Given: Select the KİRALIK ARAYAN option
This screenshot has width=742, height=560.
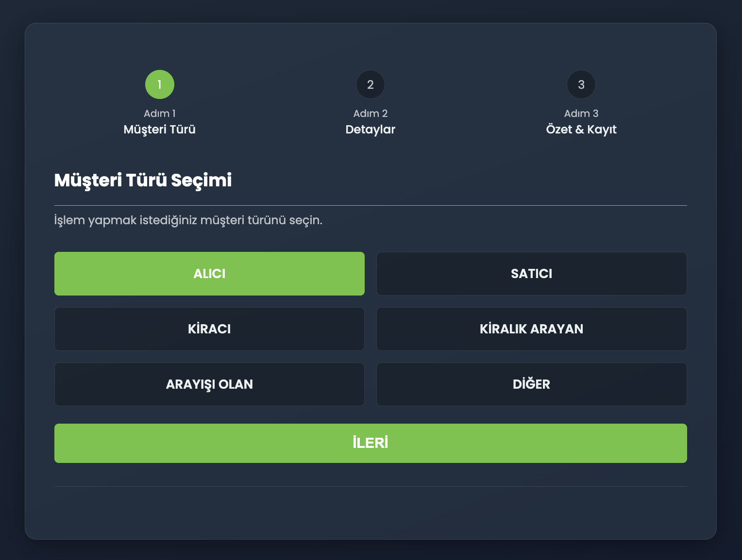Looking at the screenshot, I should (x=531, y=329).
